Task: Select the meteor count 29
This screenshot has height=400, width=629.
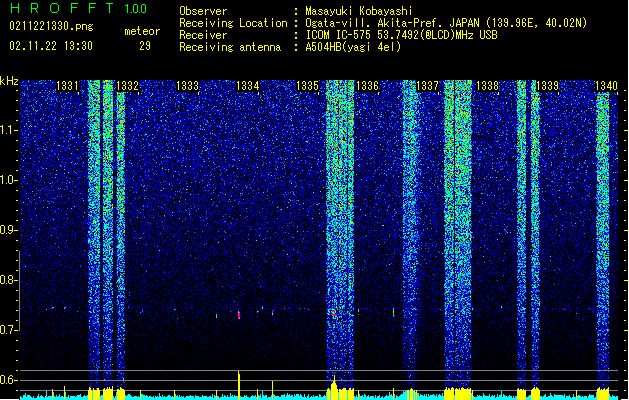Action: 145,46
